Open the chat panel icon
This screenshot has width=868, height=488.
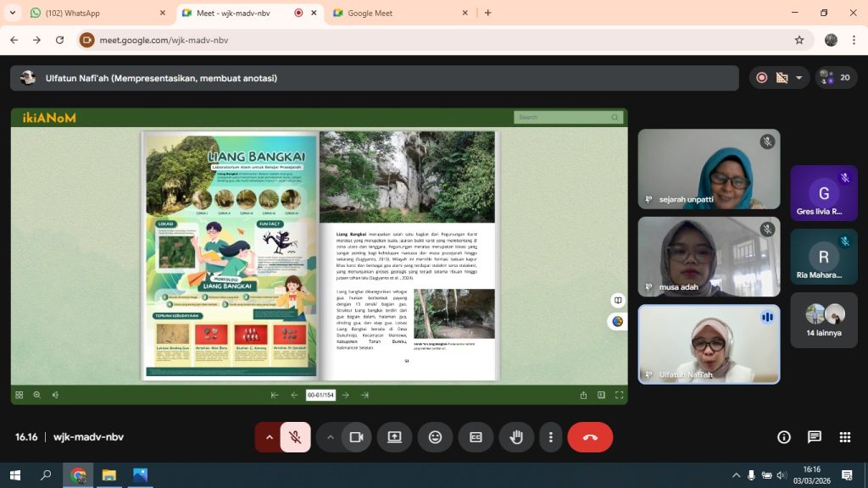click(815, 437)
